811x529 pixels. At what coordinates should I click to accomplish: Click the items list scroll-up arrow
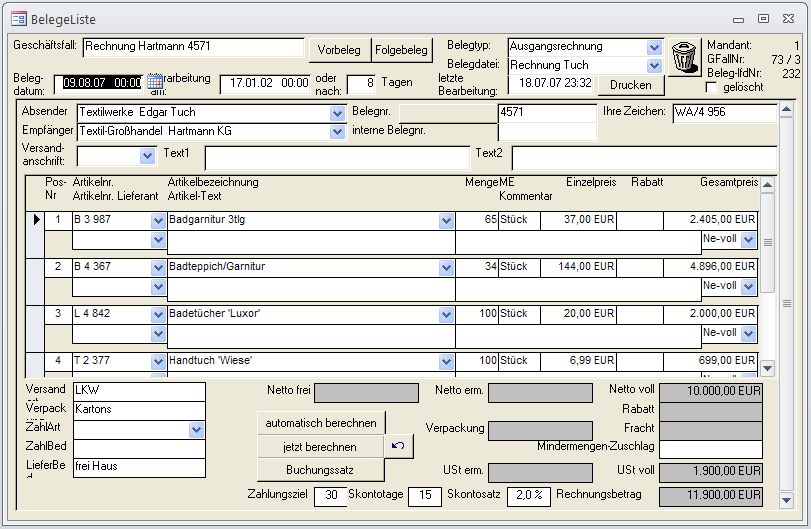pos(768,185)
